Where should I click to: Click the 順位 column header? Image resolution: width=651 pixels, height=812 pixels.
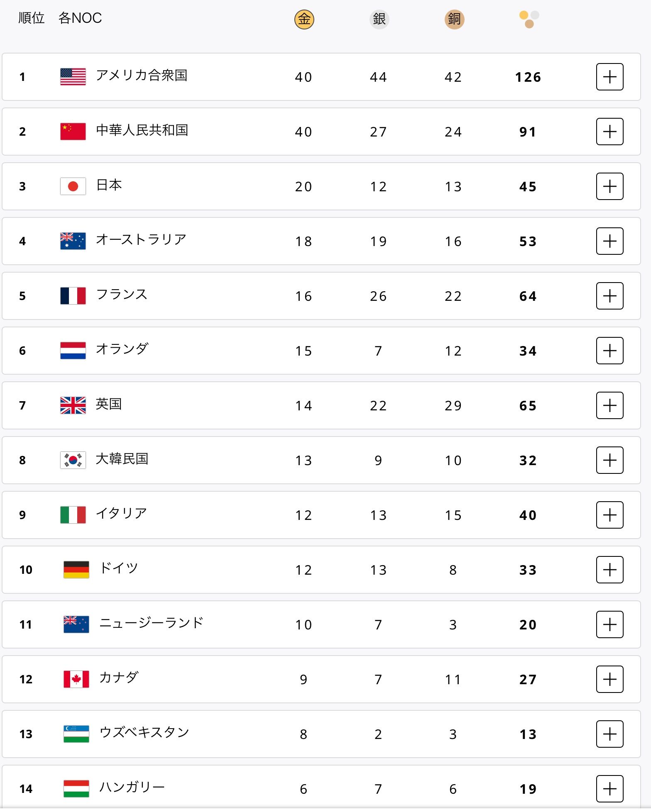tap(32, 18)
